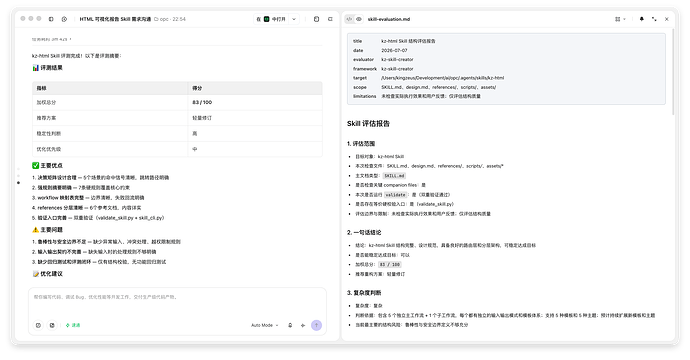
Task: Click the 优化优先级 table cell
Action: 110,149
